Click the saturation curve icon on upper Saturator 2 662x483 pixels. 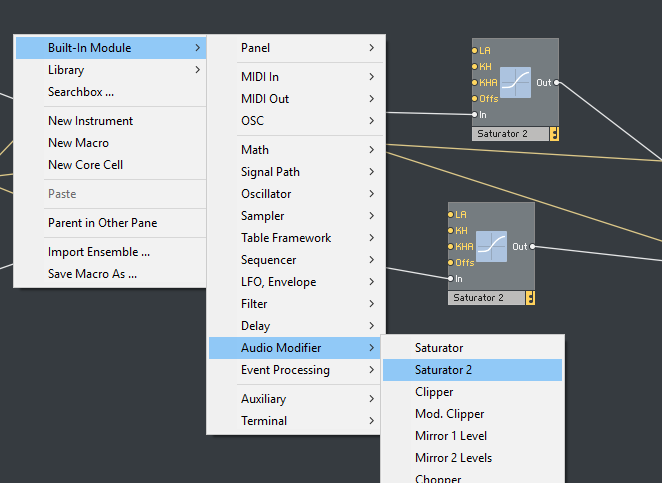pyautogui.click(x=515, y=83)
